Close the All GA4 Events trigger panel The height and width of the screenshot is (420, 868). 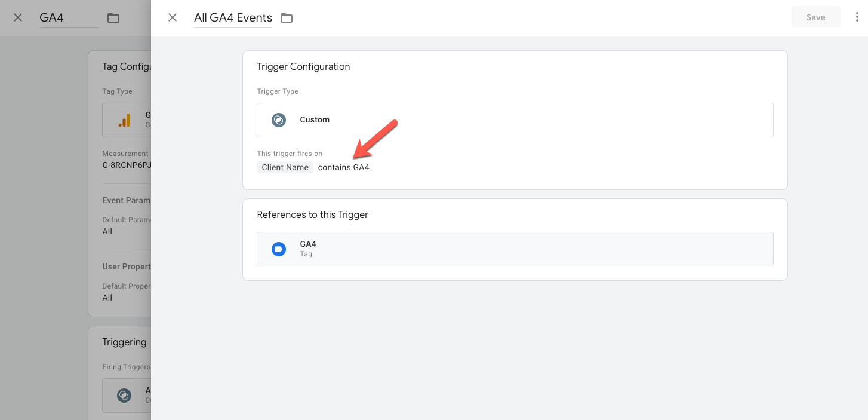click(173, 18)
